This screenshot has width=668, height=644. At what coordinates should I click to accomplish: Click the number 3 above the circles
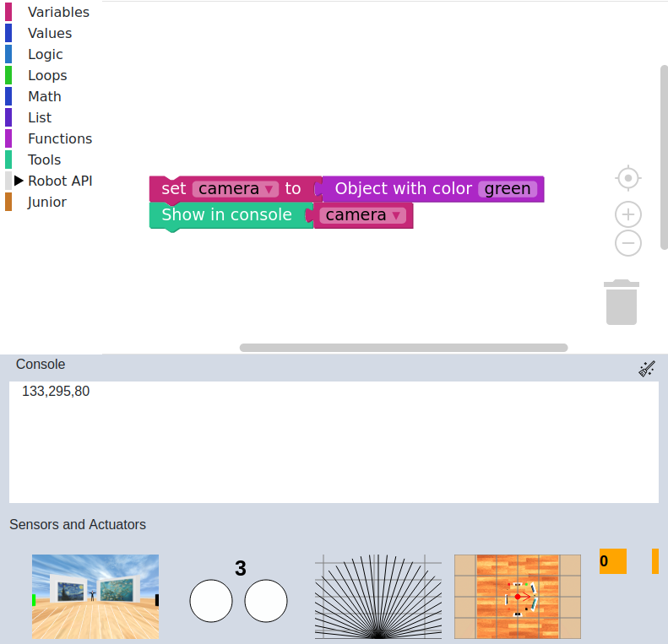[x=241, y=568]
